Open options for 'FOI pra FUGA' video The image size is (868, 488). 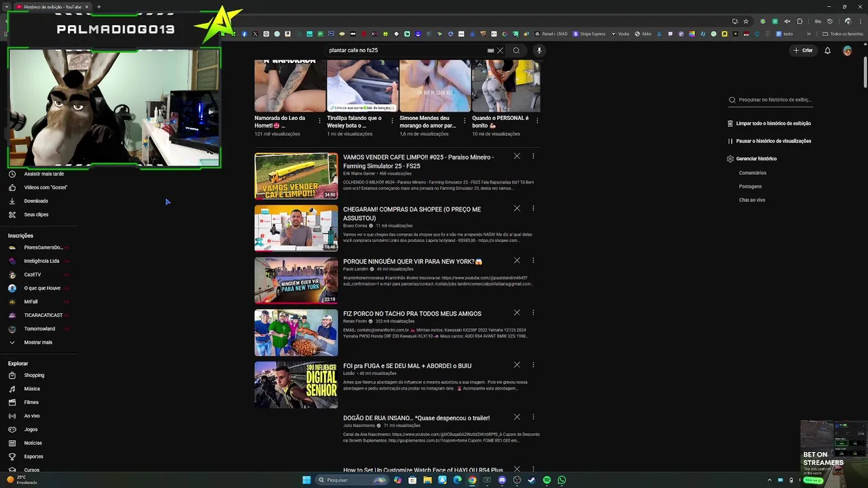[533, 365]
